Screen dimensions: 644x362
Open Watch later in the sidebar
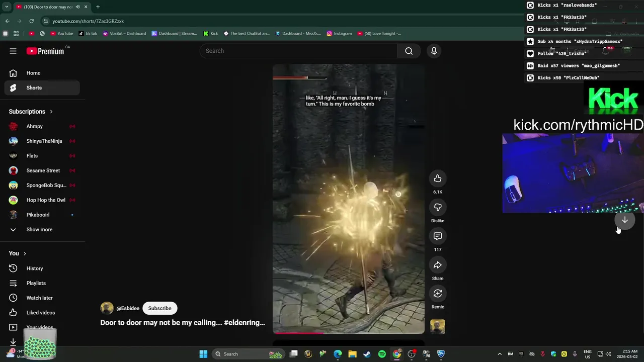tap(42, 298)
